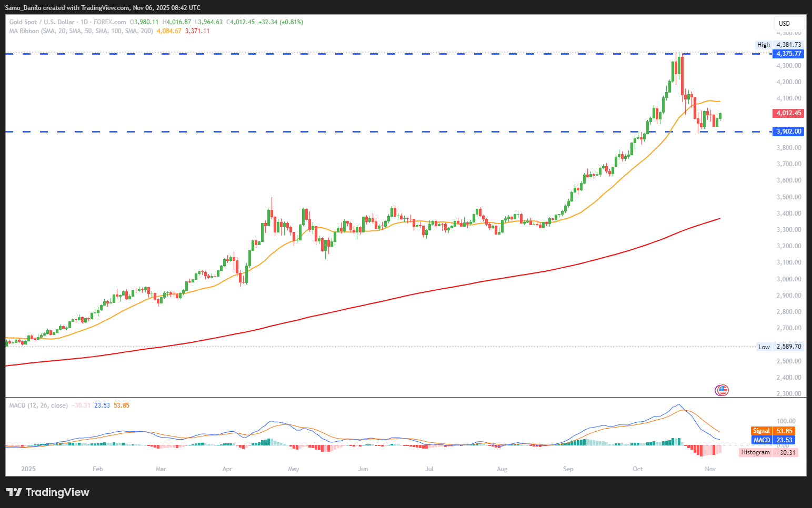Click the 3,500.00 tick on price scale
This screenshot has width=812, height=508.
[788, 197]
